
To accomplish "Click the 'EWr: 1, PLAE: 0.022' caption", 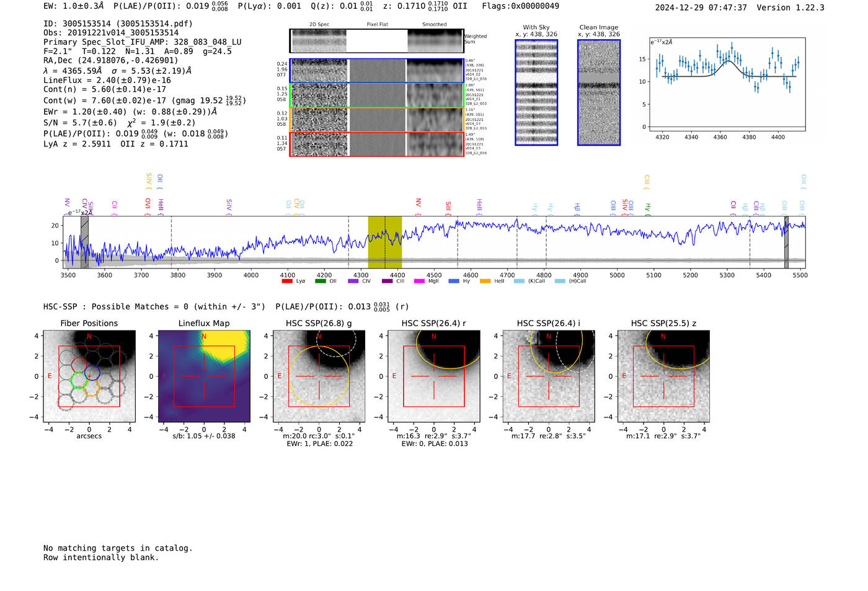I will click(x=319, y=443).
